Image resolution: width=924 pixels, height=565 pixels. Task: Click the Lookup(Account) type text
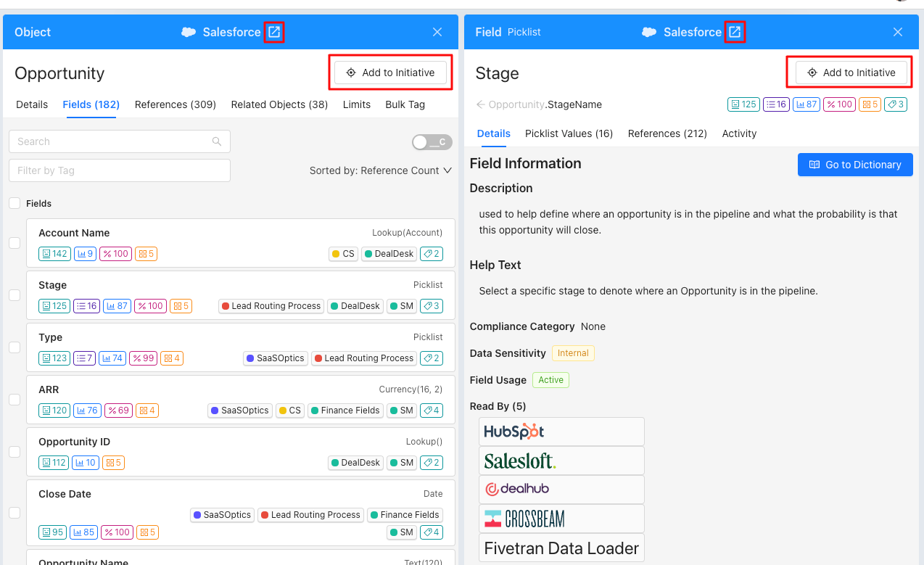point(408,233)
